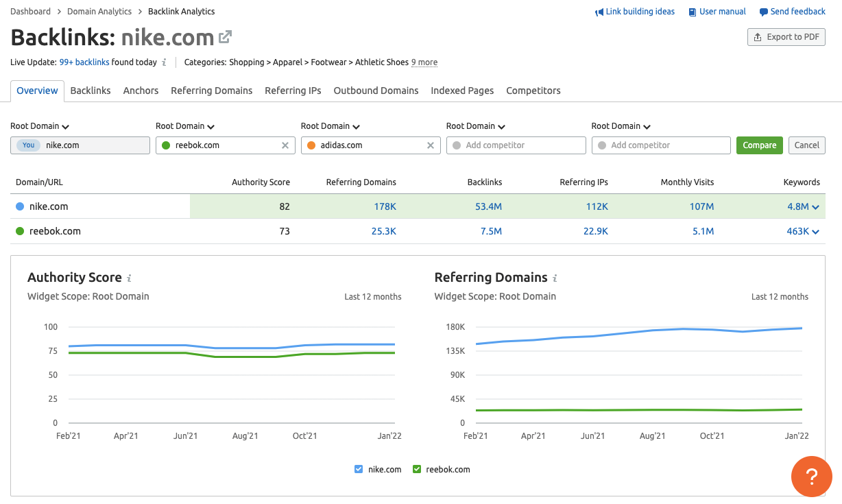Click the Live Update info icon
842x504 pixels.
coord(164,62)
